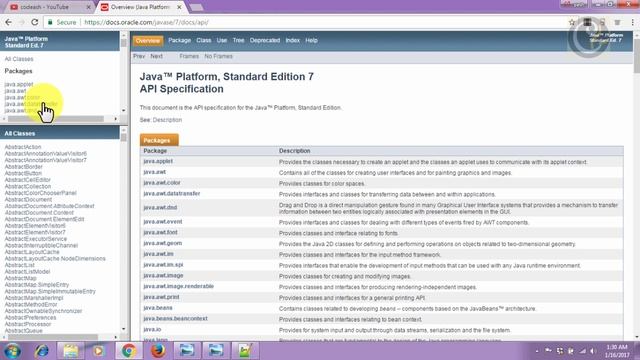This screenshot has width=640, height=360.
Task: Click the green Secure padlock indicator
Action: pos(62,22)
